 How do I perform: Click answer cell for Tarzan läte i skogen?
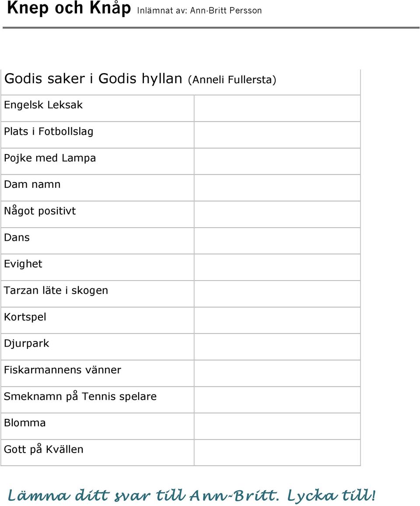coord(277,294)
